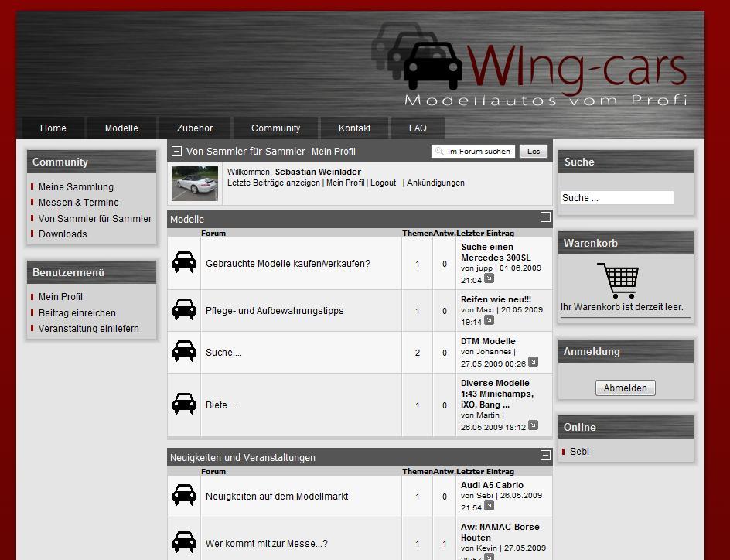The height and width of the screenshot is (560, 730).
Task: Click the shopping cart icon in Warenkorb
Action: [618, 281]
